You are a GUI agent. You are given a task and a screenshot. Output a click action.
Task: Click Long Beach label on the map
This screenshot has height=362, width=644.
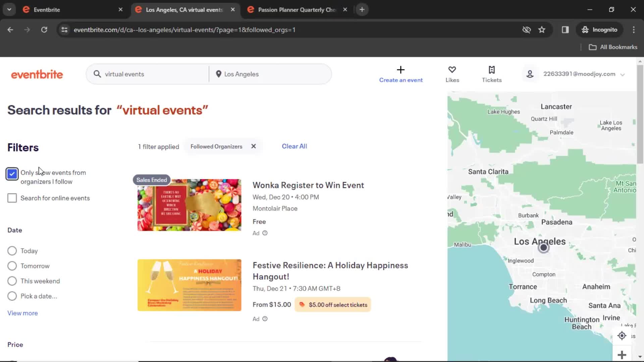coord(548,300)
